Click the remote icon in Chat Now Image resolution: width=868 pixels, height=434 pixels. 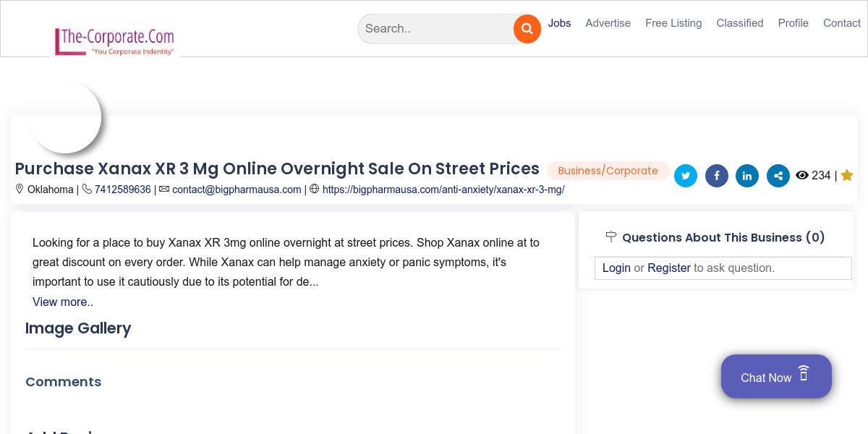804,373
